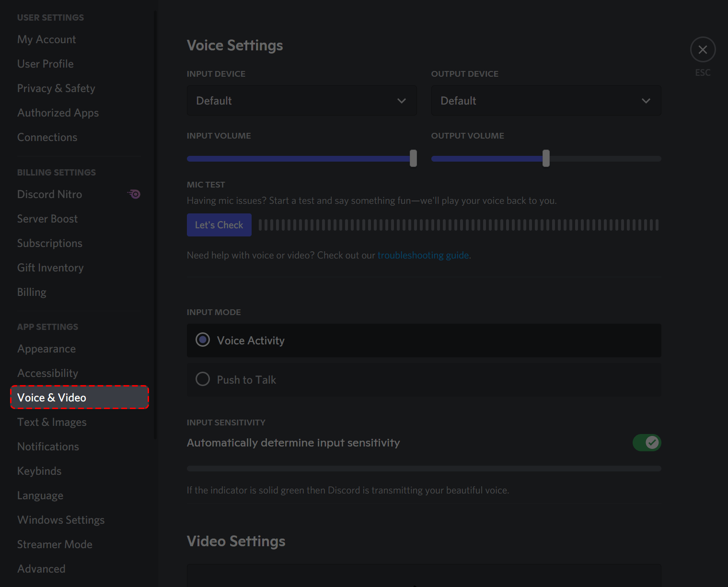Close settings with the X button

point(703,49)
